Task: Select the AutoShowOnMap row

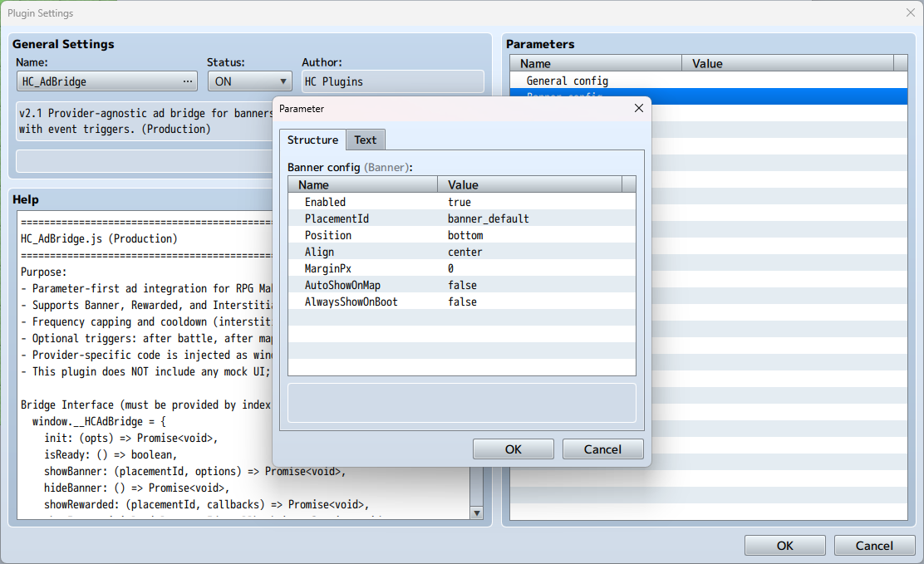Action: pyautogui.click(x=462, y=285)
